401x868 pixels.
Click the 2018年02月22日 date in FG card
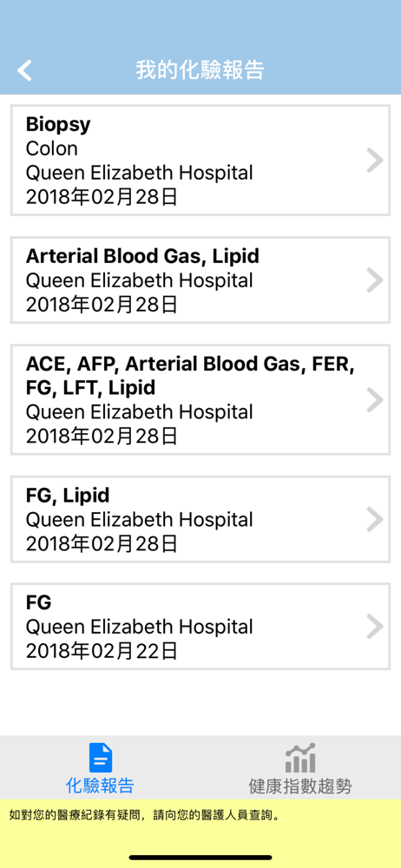tap(102, 652)
